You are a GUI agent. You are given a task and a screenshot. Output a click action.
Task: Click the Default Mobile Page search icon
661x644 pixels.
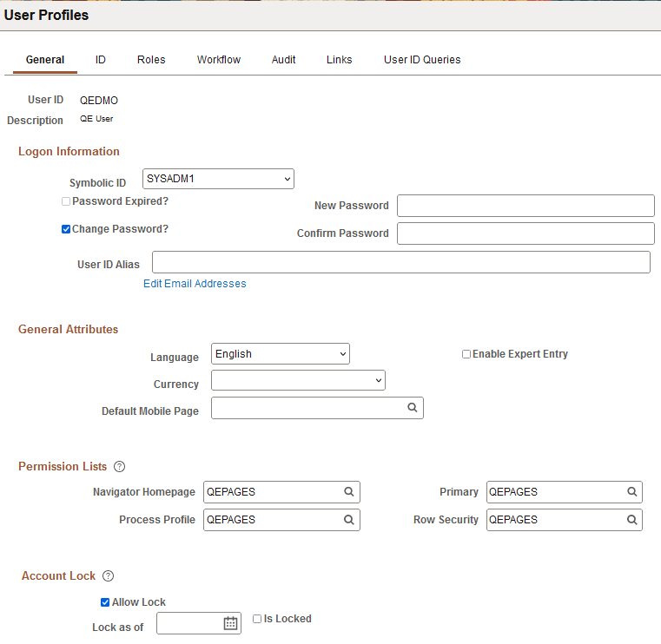413,408
